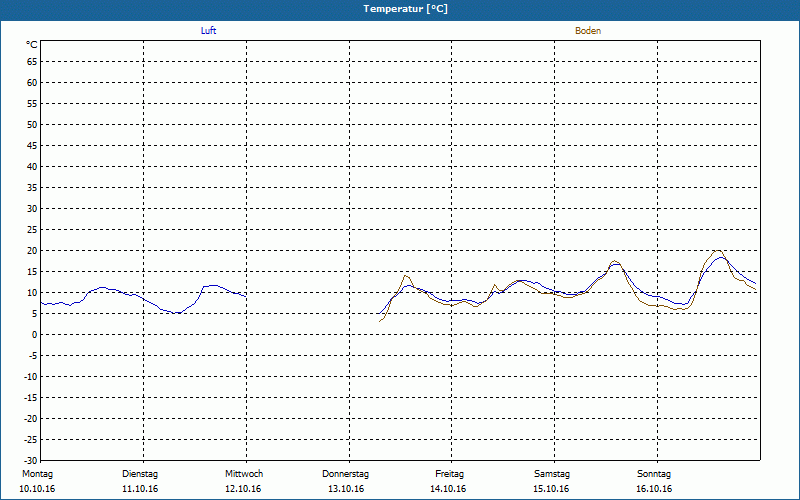The height and width of the screenshot is (500, 800).
Task: Click the blue Luft legend label
Action: point(208,31)
